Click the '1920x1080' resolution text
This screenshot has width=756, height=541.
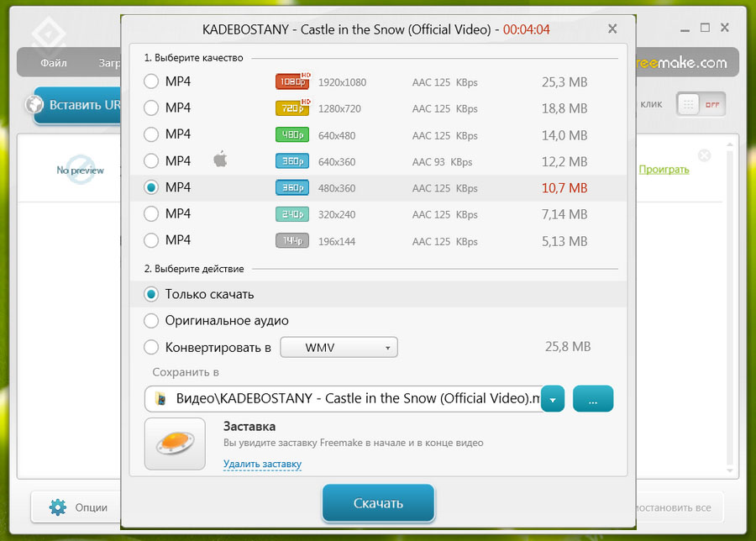coord(343,82)
